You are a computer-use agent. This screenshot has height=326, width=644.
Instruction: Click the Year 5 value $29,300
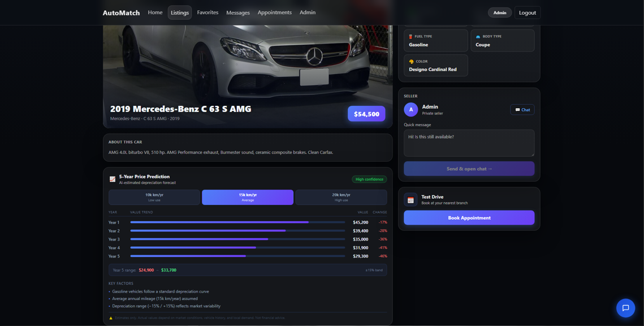click(360, 256)
